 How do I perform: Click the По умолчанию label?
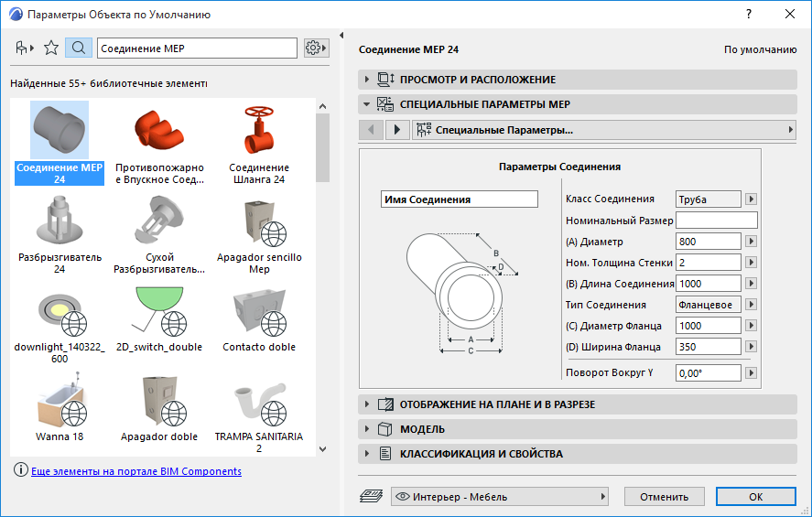[760, 49]
